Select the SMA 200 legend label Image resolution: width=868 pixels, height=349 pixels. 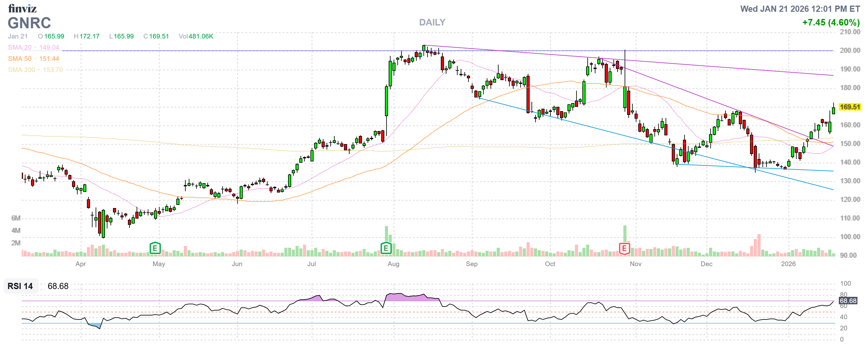pos(21,70)
